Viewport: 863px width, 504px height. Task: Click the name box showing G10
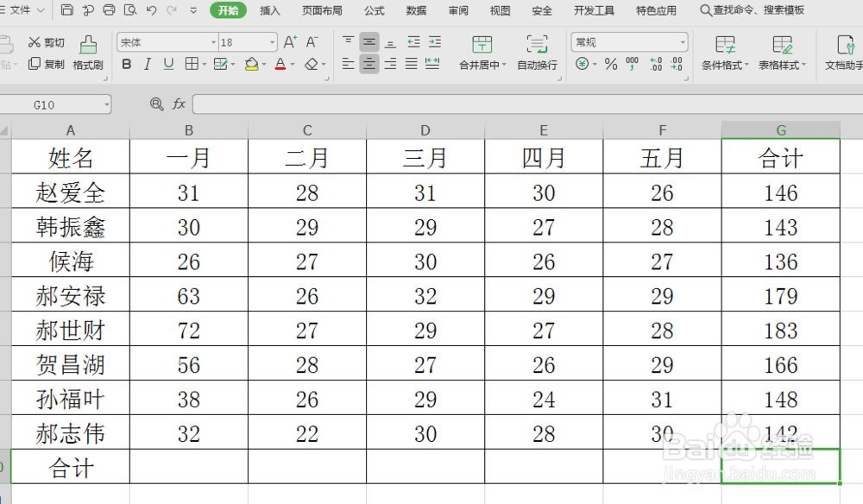(55, 104)
